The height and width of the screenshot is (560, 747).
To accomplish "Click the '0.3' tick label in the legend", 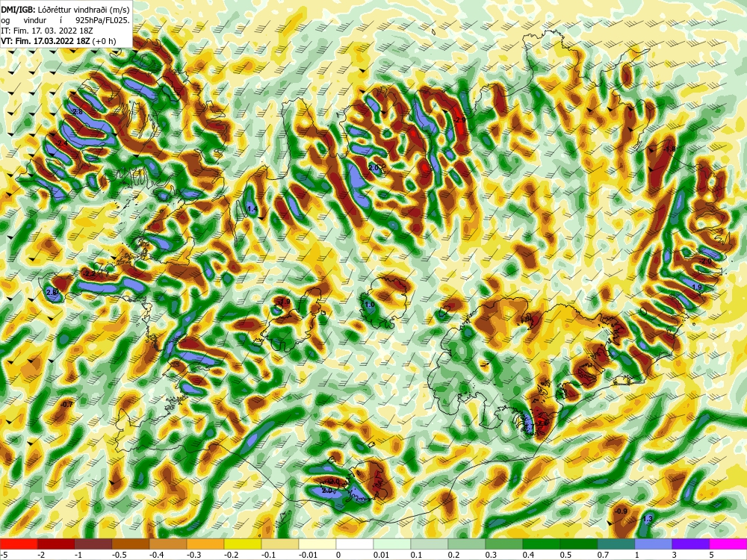I will pyautogui.click(x=492, y=555).
